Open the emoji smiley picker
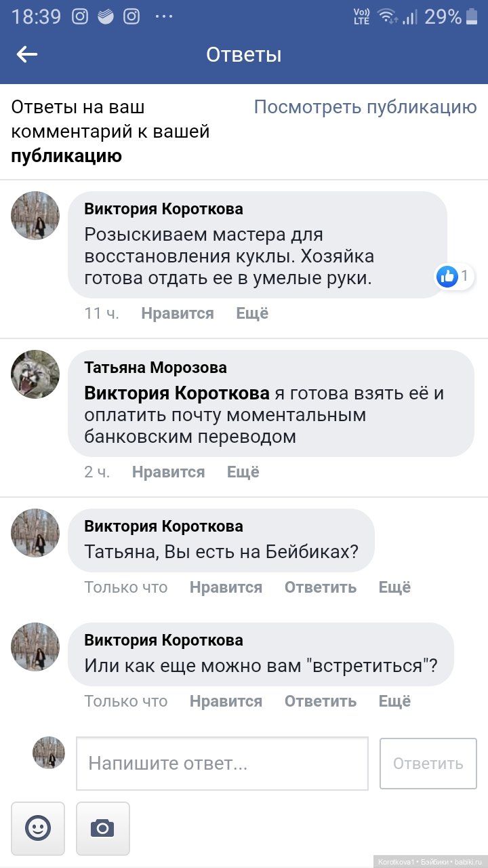The width and height of the screenshot is (488, 868). (x=38, y=828)
